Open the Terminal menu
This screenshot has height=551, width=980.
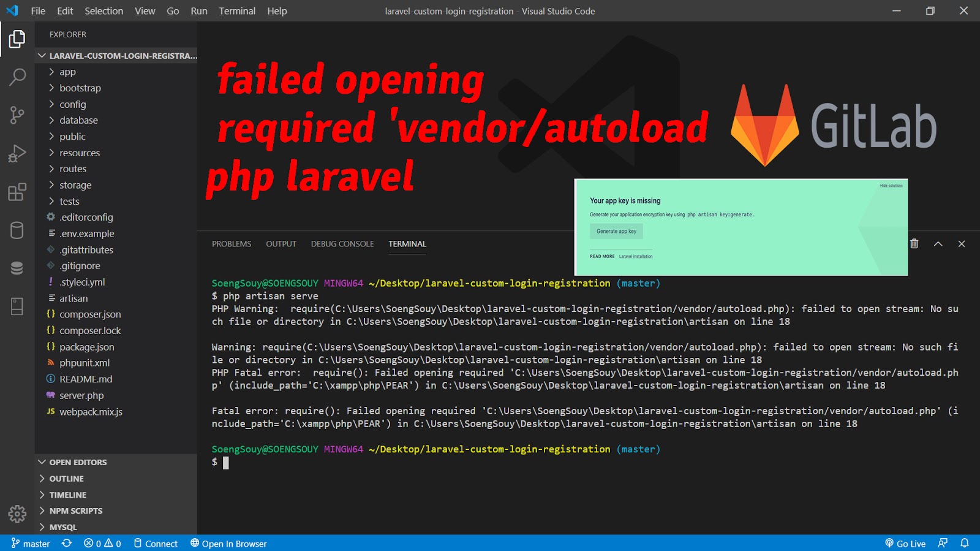[237, 11]
